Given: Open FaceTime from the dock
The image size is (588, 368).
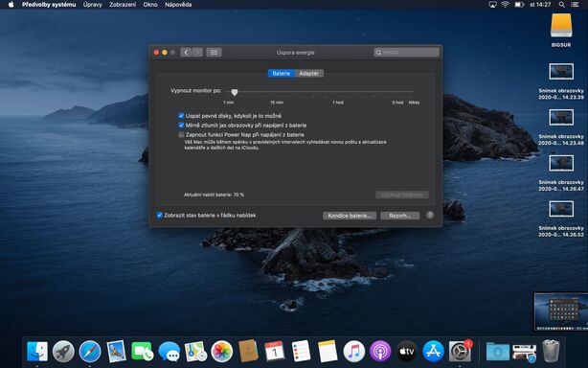Looking at the screenshot, I should [143, 352].
